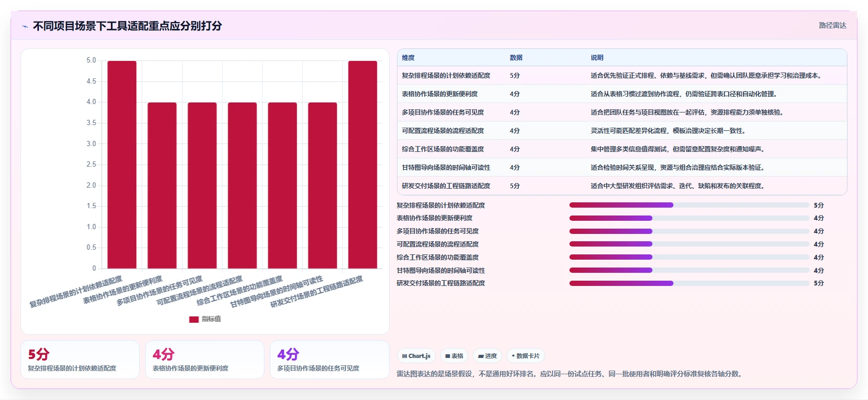The height and width of the screenshot is (400, 868).
Task: Click progress bar for 综合工作区场景的功能覆盖度
Action: (x=689, y=257)
